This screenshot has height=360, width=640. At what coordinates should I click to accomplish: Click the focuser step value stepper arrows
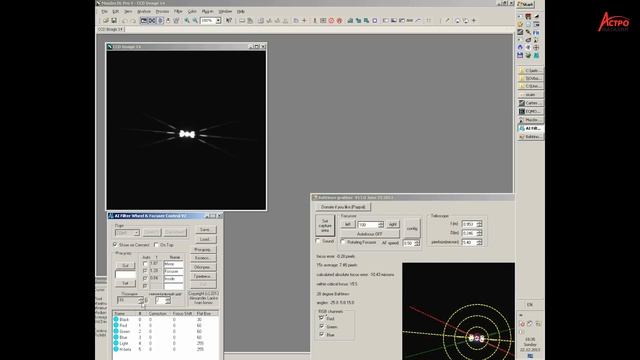point(381,224)
